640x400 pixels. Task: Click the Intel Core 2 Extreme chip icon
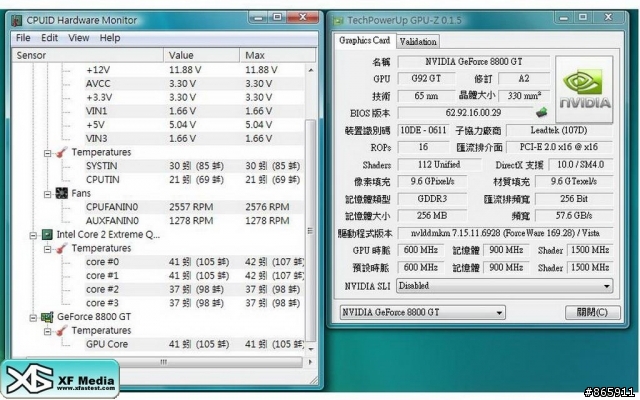(x=47, y=234)
